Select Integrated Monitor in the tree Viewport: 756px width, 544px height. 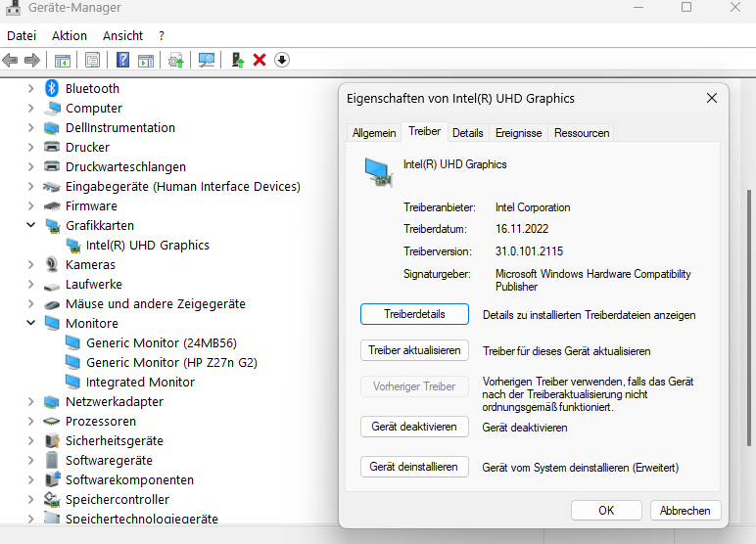point(140,383)
